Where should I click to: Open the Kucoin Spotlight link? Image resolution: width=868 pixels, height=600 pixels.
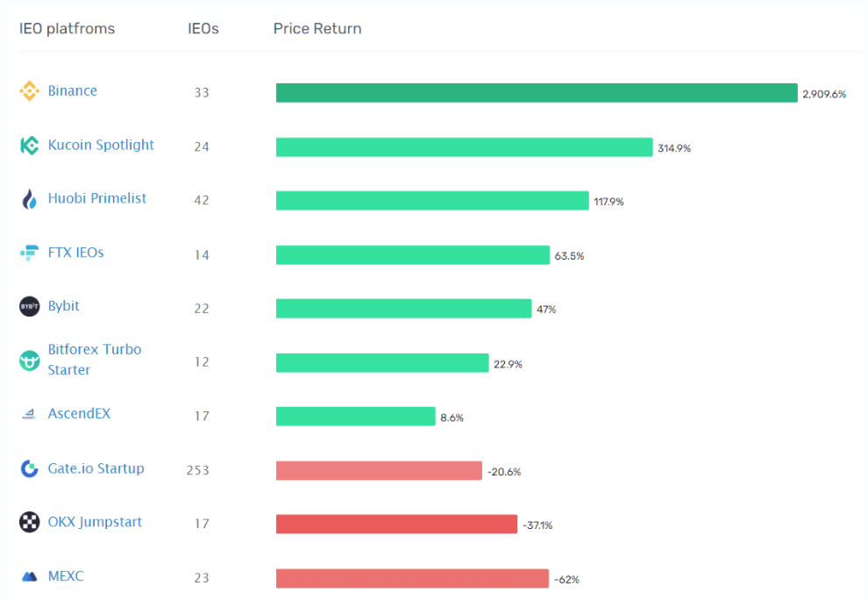pos(101,145)
